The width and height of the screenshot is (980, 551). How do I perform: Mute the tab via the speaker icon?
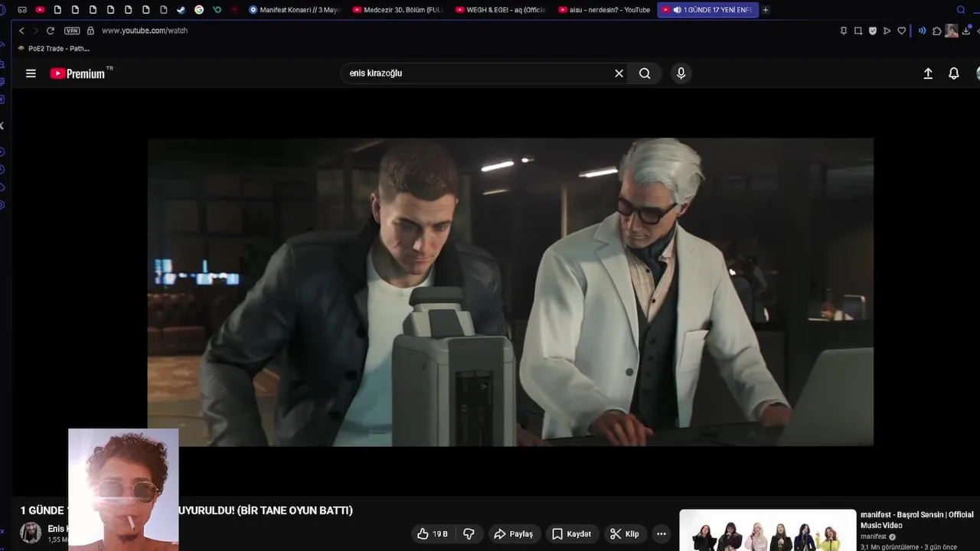(677, 10)
